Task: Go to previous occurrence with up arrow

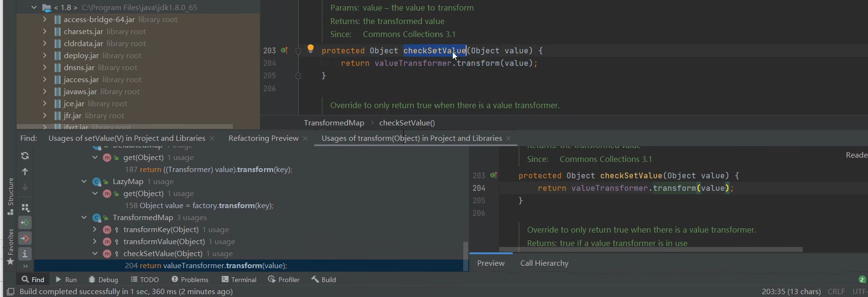Action: (x=25, y=172)
